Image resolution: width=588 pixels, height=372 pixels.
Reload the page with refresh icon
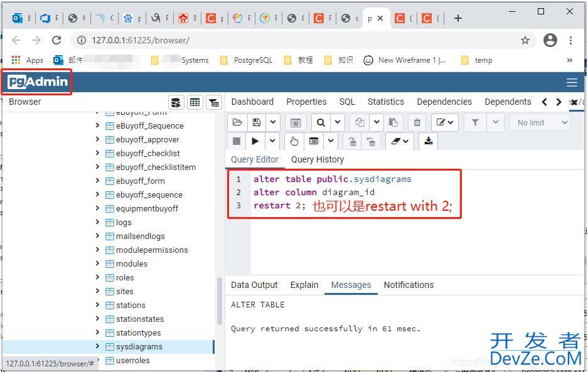pos(56,40)
